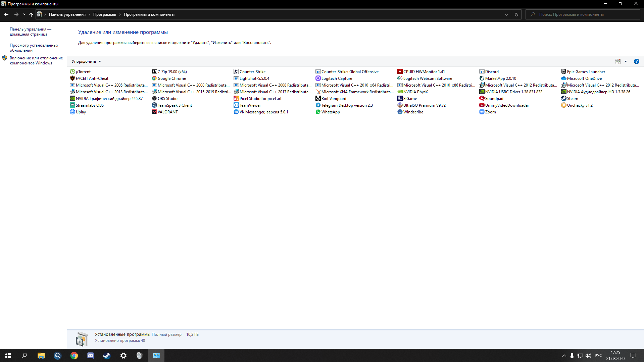644x362 pixels.
Task: Click the Windscribe icon
Action: click(x=400, y=112)
